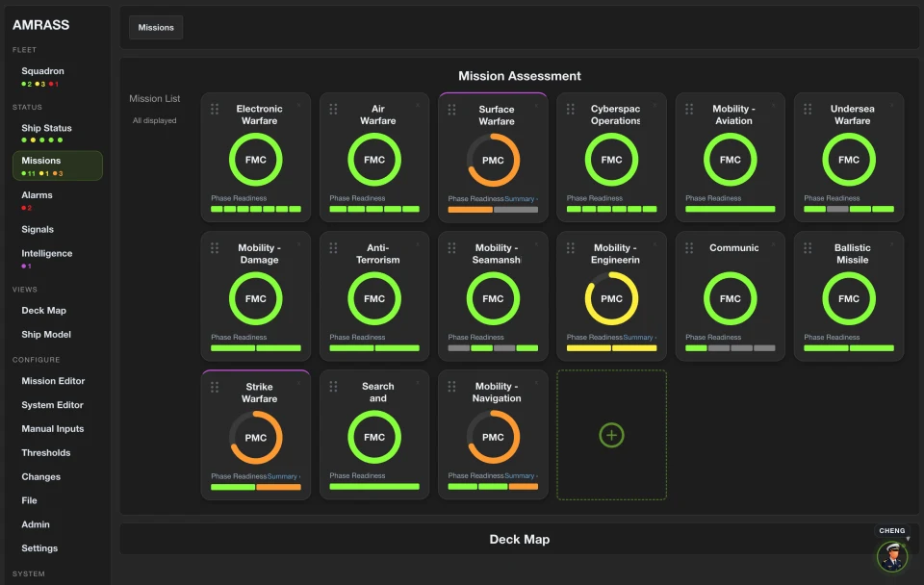924x585 pixels.
Task: Click the Strike Warfare card drag handle
Action: click(x=215, y=387)
